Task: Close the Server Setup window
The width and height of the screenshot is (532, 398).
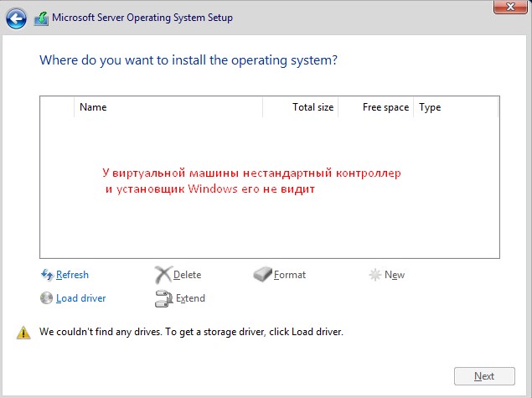Action: coord(504,8)
